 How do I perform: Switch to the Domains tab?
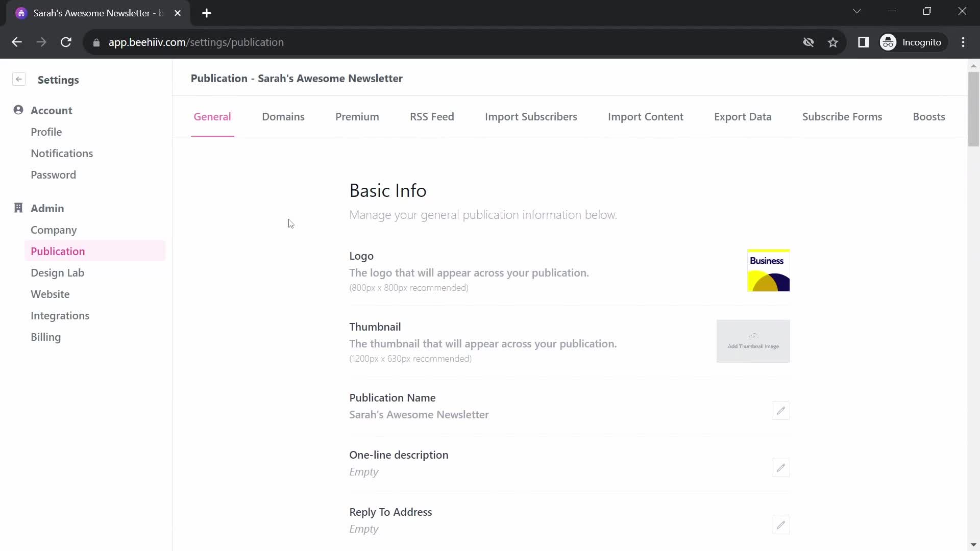coord(283,116)
